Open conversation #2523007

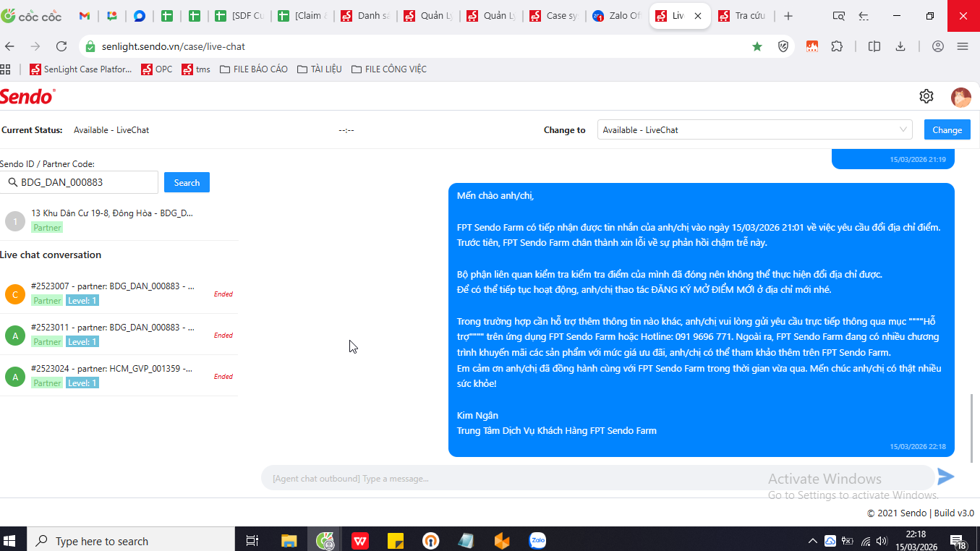tap(119, 294)
